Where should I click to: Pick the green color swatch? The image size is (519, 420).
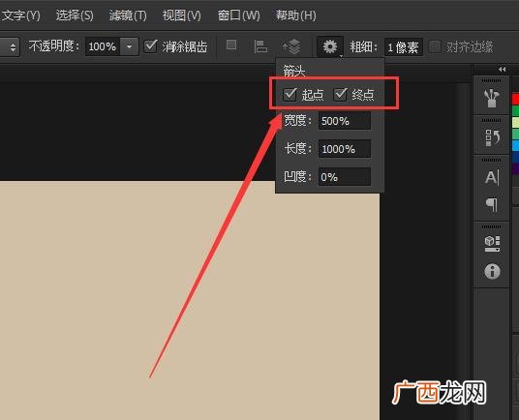point(515,110)
